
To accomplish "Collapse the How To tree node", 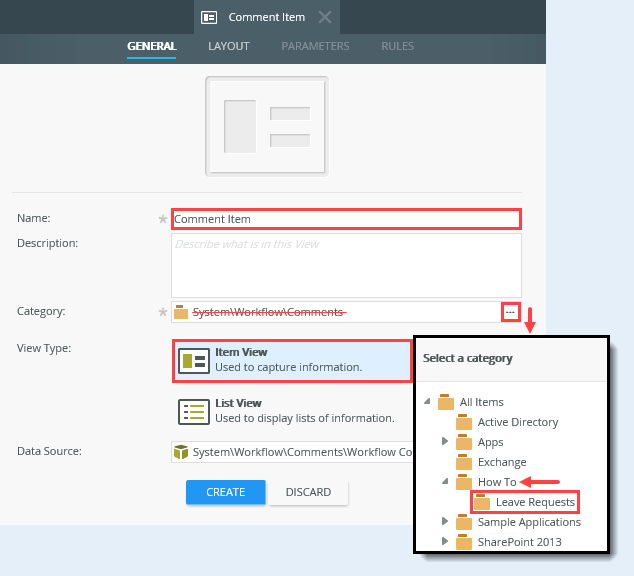I will [x=445, y=481].
